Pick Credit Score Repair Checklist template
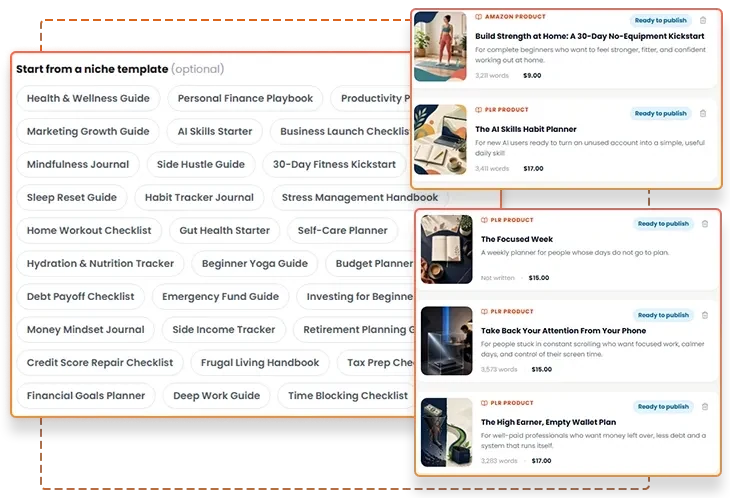 pos(100,363)
